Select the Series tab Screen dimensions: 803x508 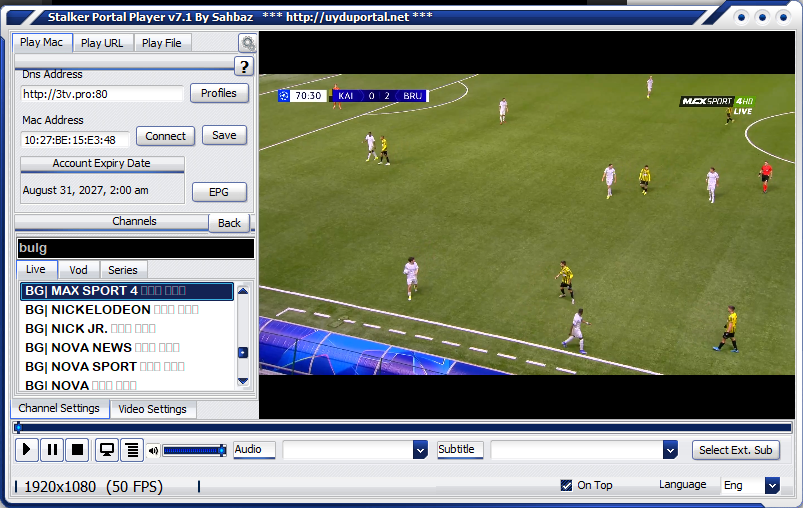click(x=123, y=270)
